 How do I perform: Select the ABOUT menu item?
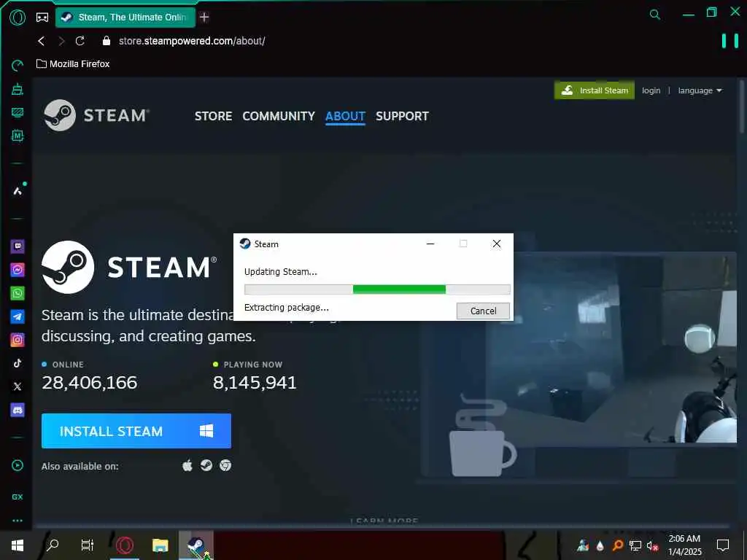point(345,116)
